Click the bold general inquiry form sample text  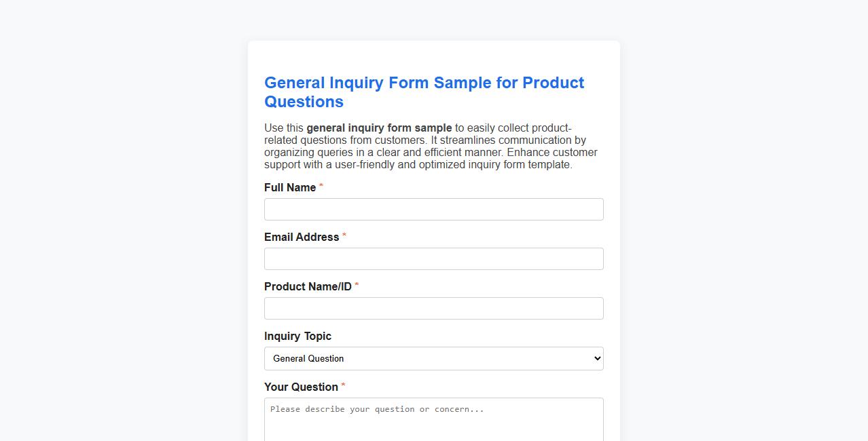(x=379, y=128)
